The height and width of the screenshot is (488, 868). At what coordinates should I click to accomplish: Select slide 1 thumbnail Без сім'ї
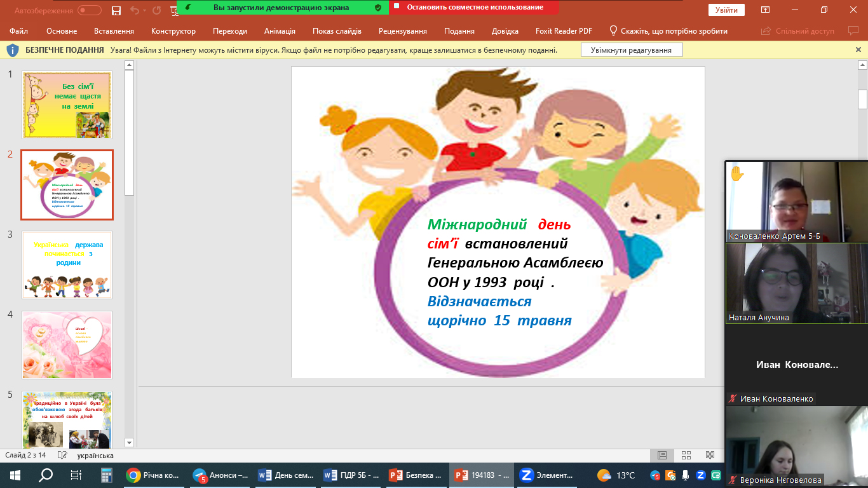coord(67,105)
